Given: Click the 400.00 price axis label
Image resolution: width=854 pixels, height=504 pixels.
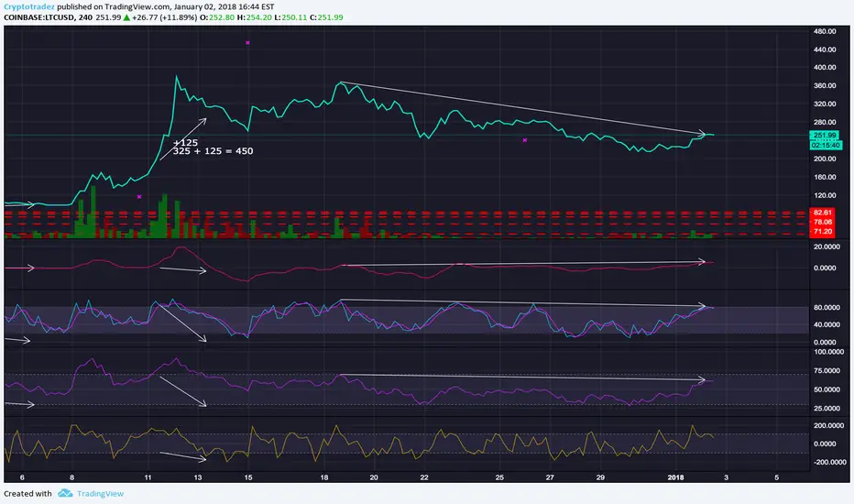Looking at the screenshot, I should pyautogui.click(x=825, y=68).
